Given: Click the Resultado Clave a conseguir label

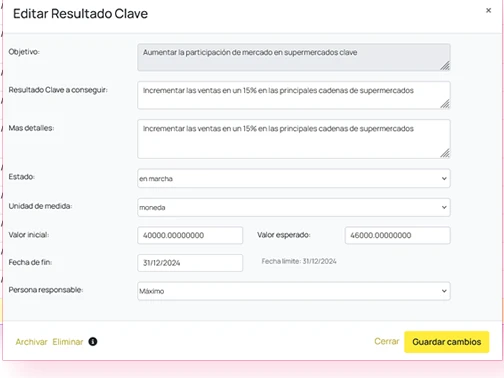Looking at the screenshot, I should click(58, 90).
